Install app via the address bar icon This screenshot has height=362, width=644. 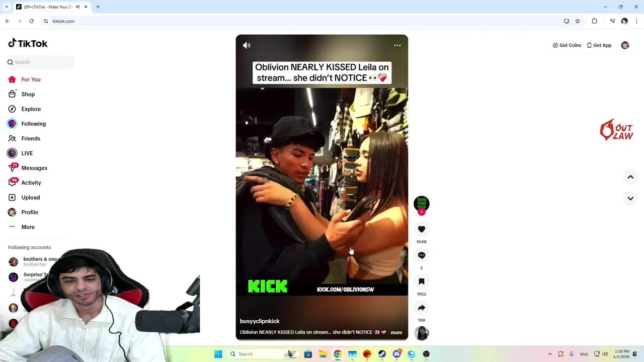pos(567,21)
